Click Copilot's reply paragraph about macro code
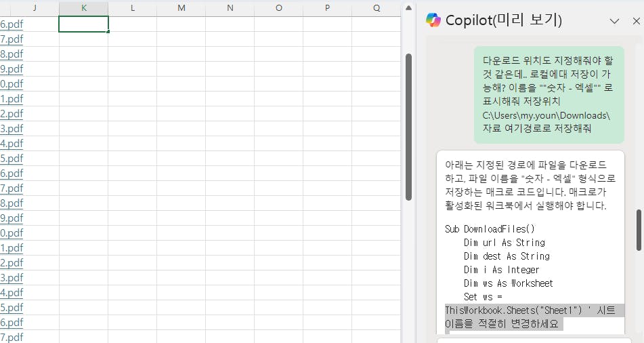Viewport: 644px width, 343px height. [530, 185]
